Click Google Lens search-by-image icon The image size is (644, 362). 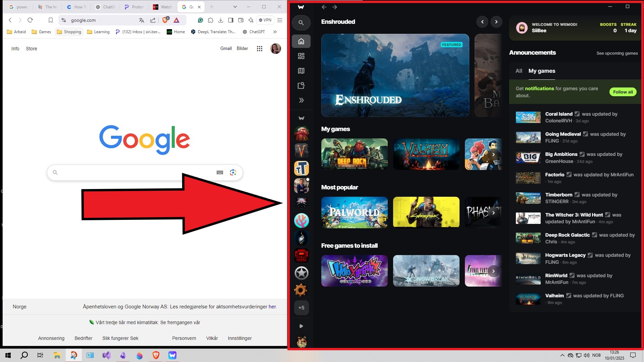[x=233, y=172]
